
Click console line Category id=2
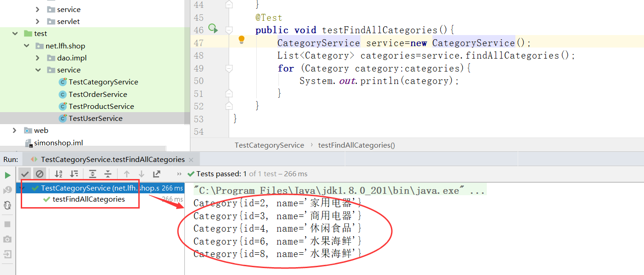(x=278, y=203)
